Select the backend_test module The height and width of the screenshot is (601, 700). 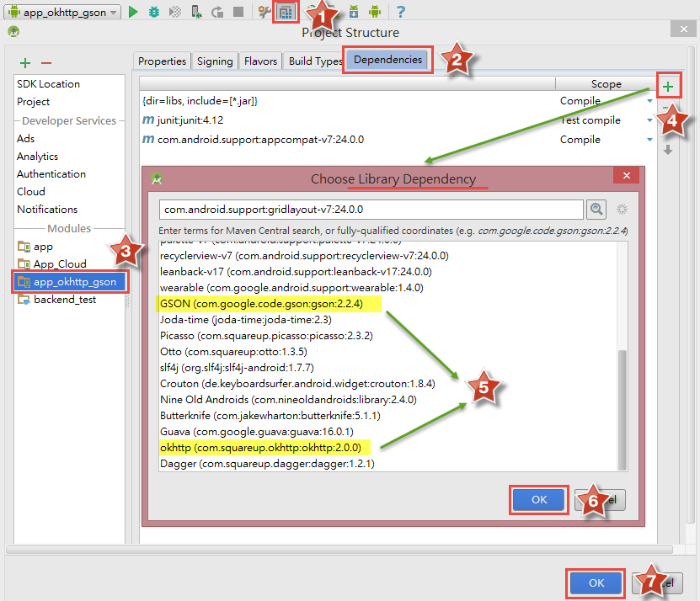pos(65,300)
